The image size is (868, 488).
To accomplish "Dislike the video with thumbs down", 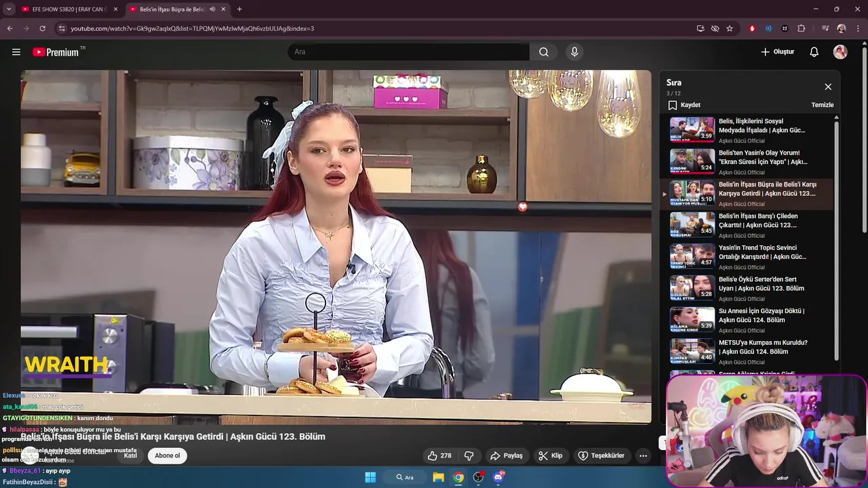I will point(469,455).
